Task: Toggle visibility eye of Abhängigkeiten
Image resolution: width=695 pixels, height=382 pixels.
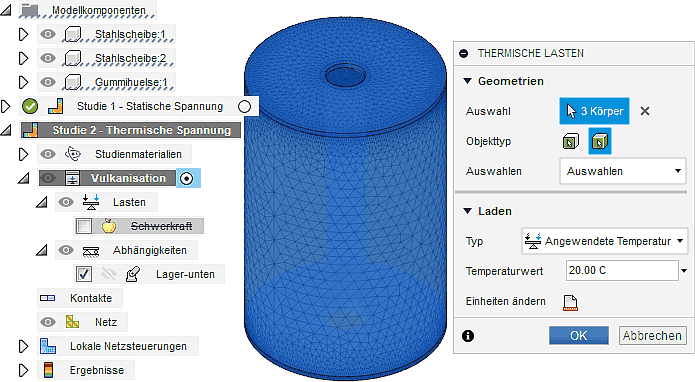Action: tap(66, 250)
